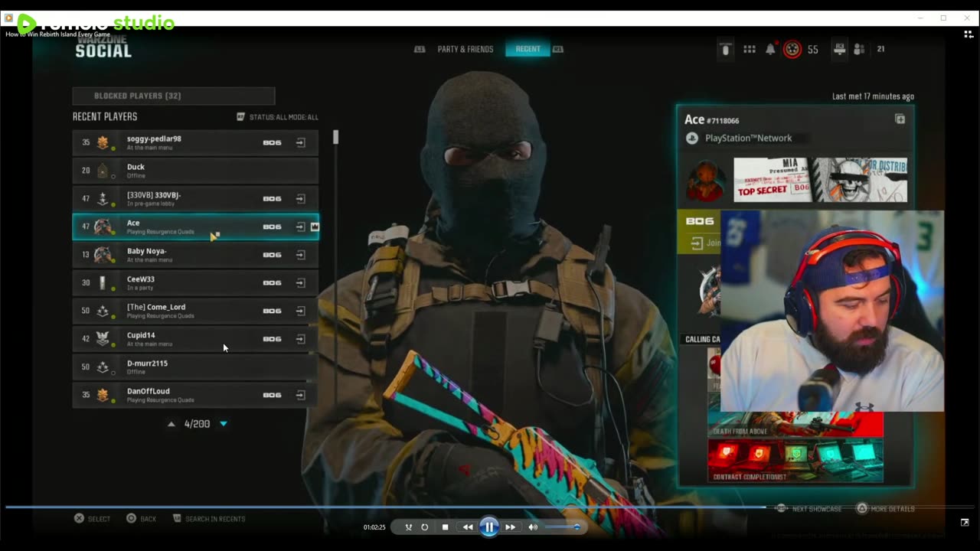Toggle repeat in the media player

coord(425,527)
